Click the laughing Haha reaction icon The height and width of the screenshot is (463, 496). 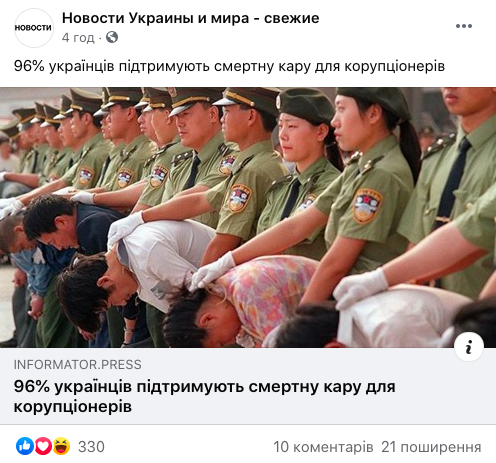point(61,446)
